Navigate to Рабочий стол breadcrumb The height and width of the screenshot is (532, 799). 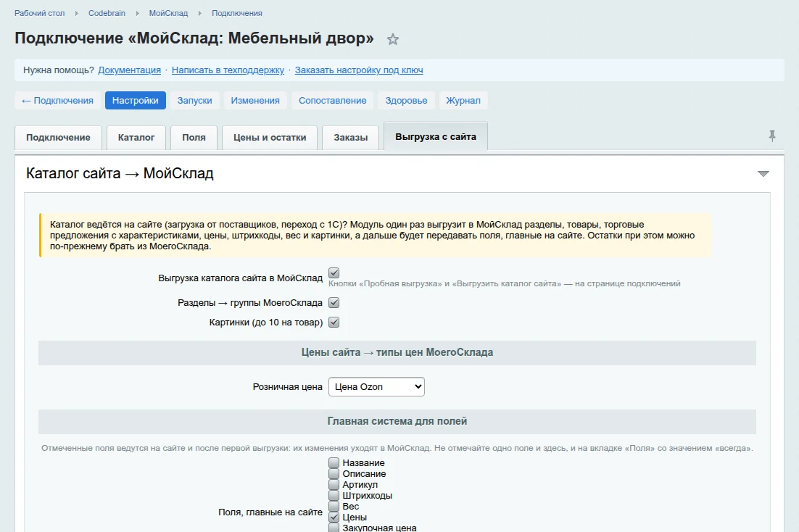point(40,13)
